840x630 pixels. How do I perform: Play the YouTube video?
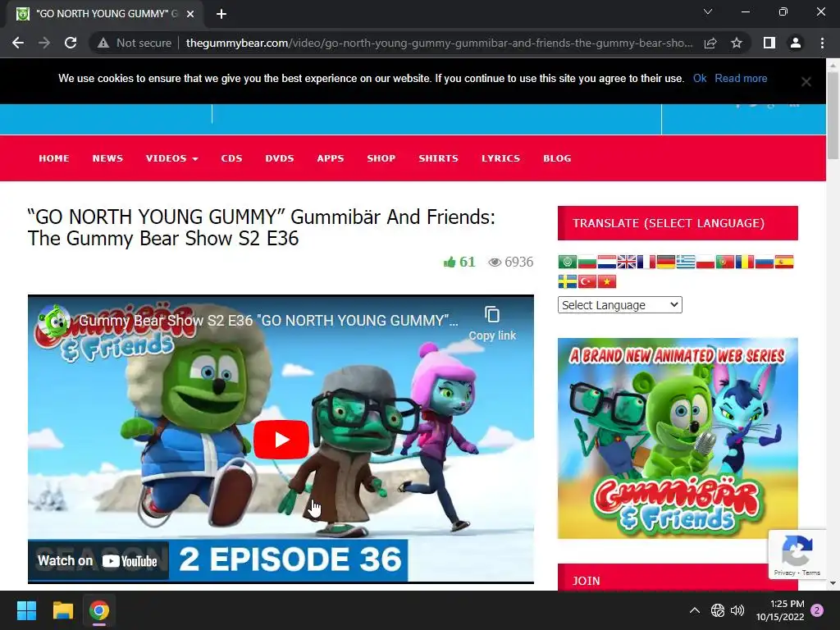click(281, 440)
